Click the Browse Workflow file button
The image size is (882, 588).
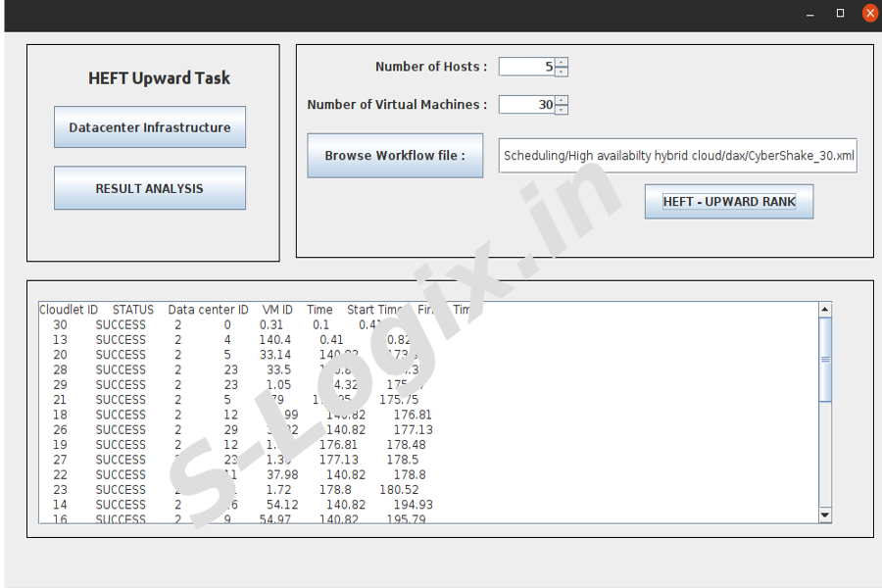coord(395,155)
